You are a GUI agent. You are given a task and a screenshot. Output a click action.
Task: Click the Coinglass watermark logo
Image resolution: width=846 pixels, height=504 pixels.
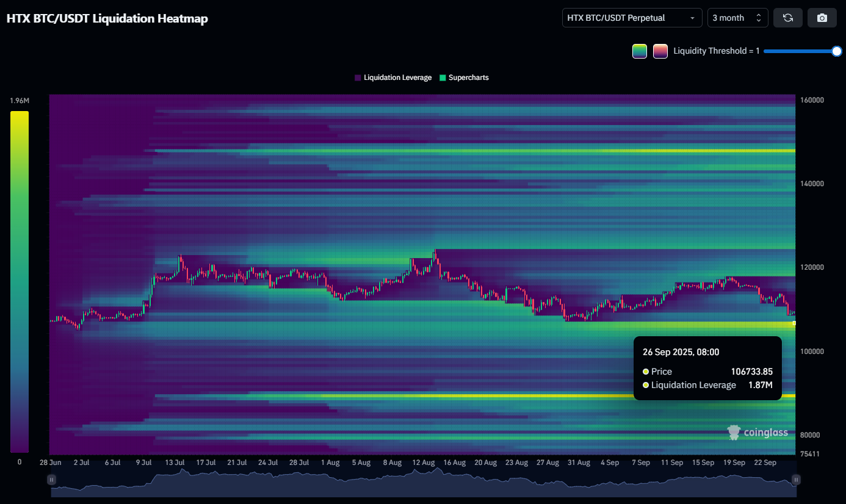coord(758,433)
